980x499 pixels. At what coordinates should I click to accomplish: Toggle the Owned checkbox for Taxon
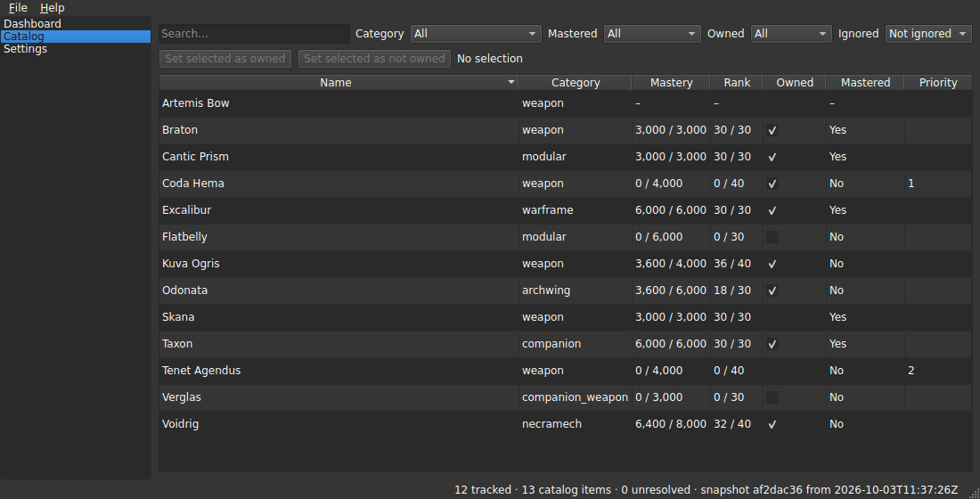pyautogui.click(x=772, y=344)
